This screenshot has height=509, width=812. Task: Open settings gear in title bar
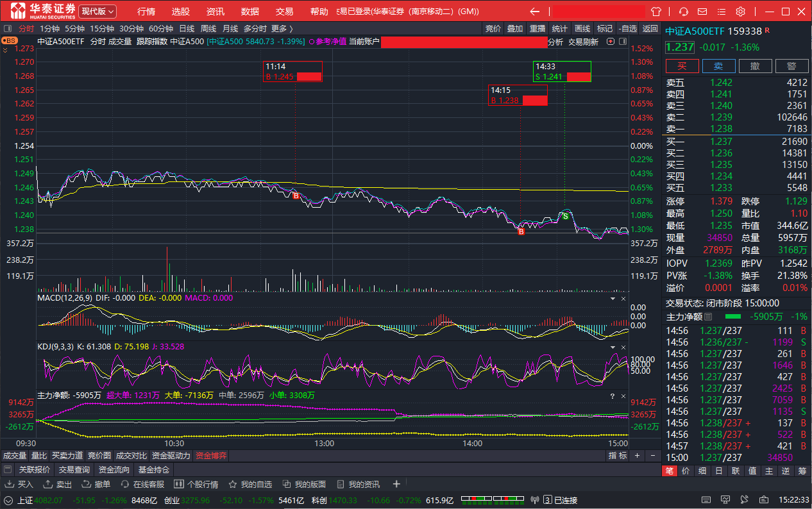point(740,12)
